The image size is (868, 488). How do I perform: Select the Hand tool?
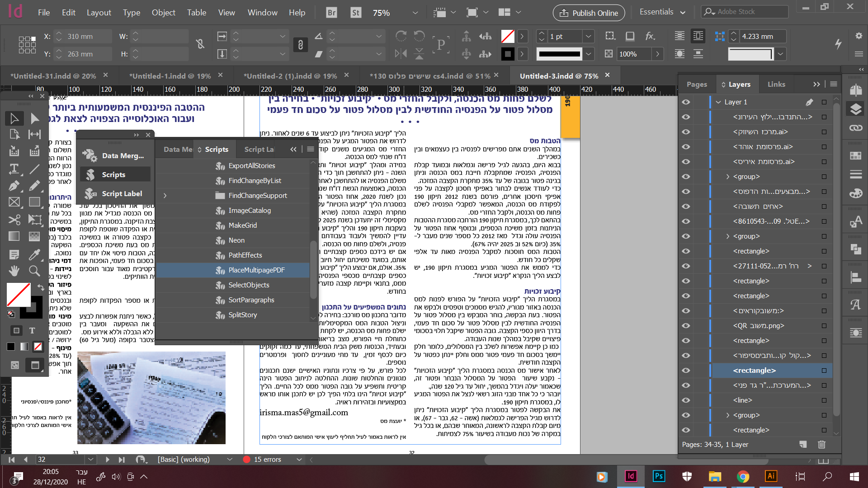[14, 271]
